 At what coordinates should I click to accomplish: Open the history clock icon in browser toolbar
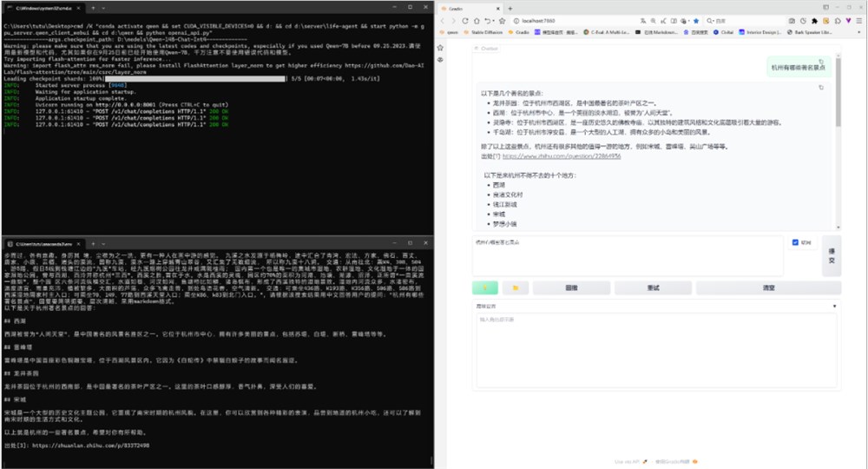click(x=803, y=21)
